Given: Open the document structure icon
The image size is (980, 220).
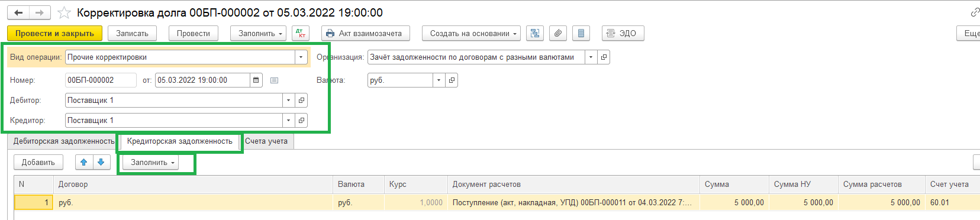Looking at the screenshot, I should [535, 33].
